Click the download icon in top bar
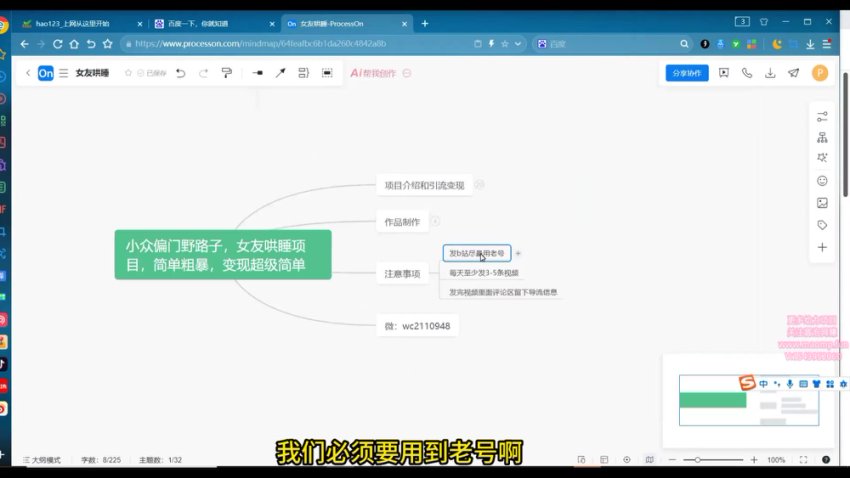 click(x=770, y=73)
